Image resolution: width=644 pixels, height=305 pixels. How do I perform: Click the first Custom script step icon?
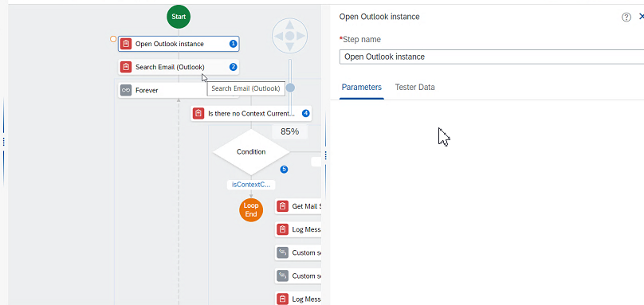tap(283, 252)
